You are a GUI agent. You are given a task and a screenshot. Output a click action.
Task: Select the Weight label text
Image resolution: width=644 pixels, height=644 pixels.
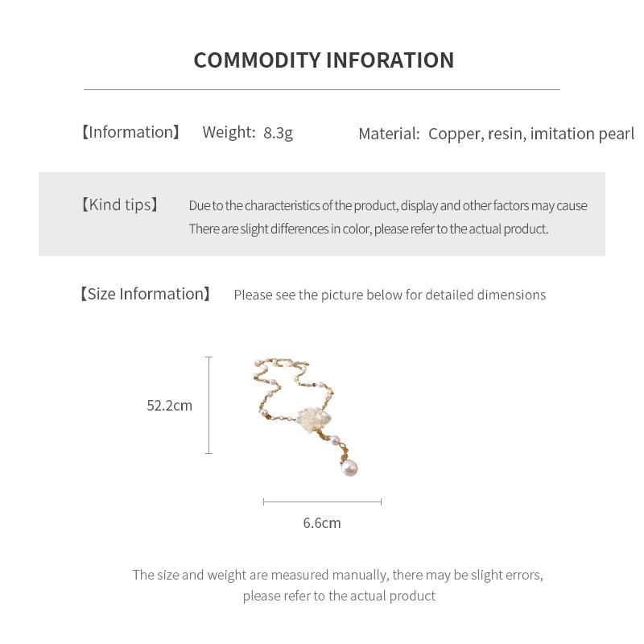(x=229, y=132)
